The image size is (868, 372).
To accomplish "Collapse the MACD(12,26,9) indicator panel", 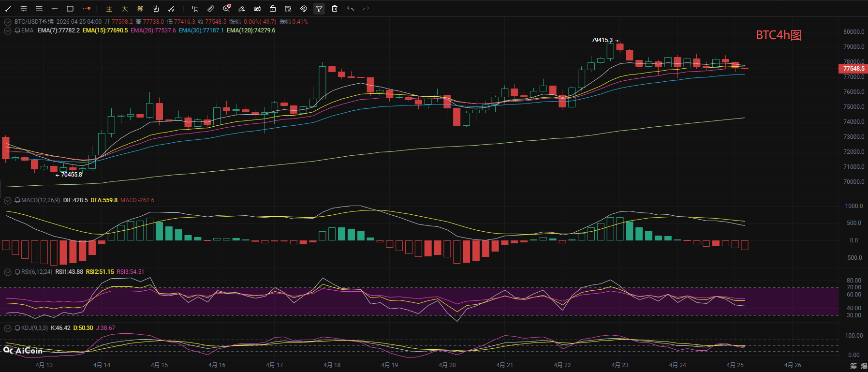I will pyautogui.click(x=8, y=200).
